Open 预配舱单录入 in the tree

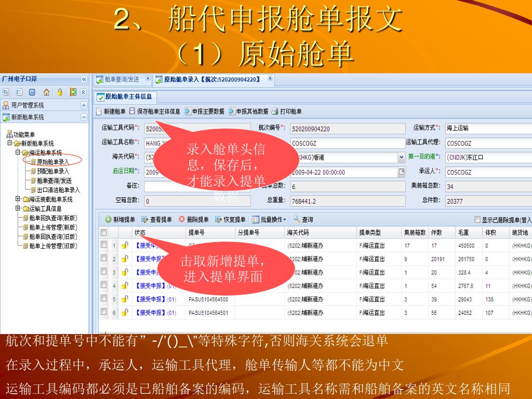tap(52, 171)
